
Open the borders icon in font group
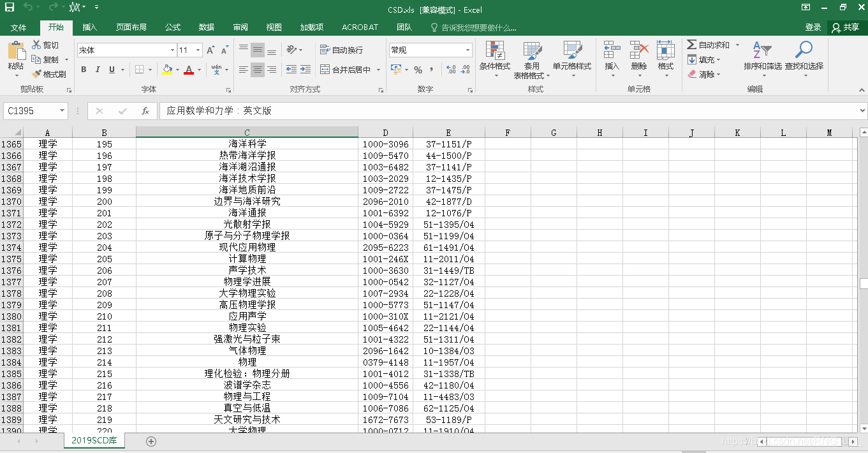140,70
